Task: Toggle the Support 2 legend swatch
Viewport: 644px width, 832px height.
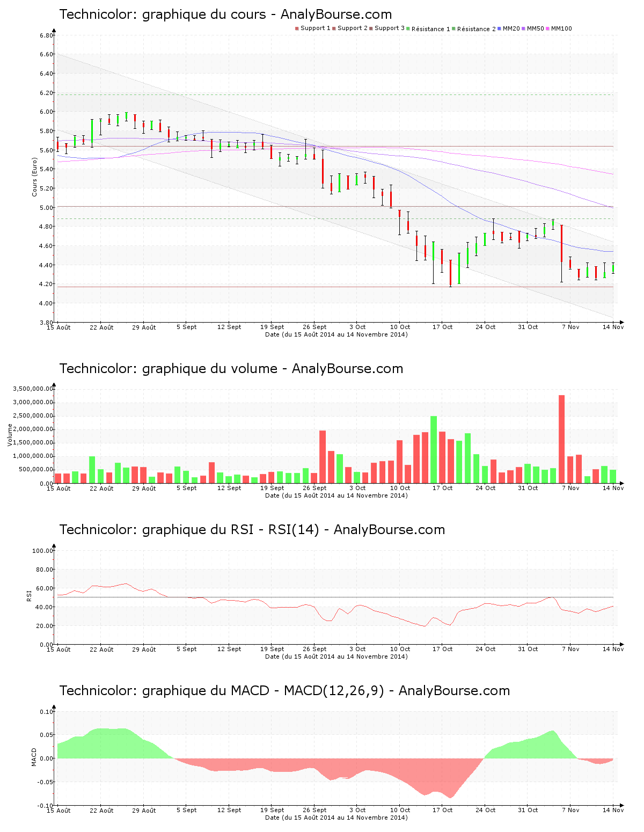Action: point(334,27)
